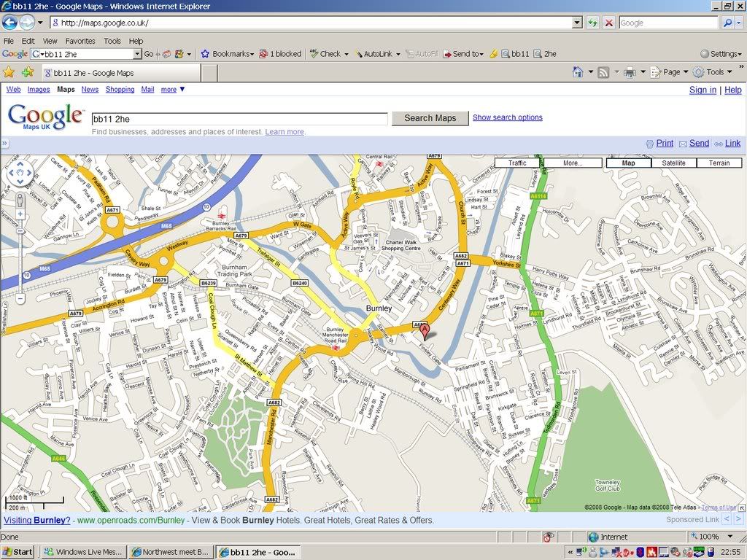Click Show search options link
This screenshot has width=747, height=560.
point(508,117)
